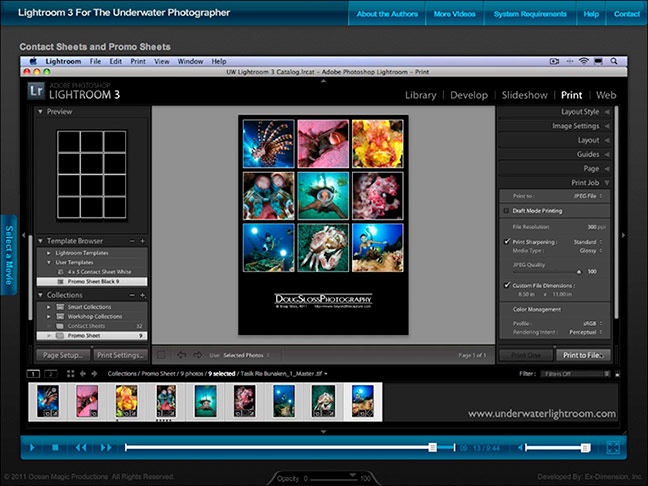Expand the Image Settings panel
The height and width of the screenshot is (486, 648).
(x=607, y=126)
